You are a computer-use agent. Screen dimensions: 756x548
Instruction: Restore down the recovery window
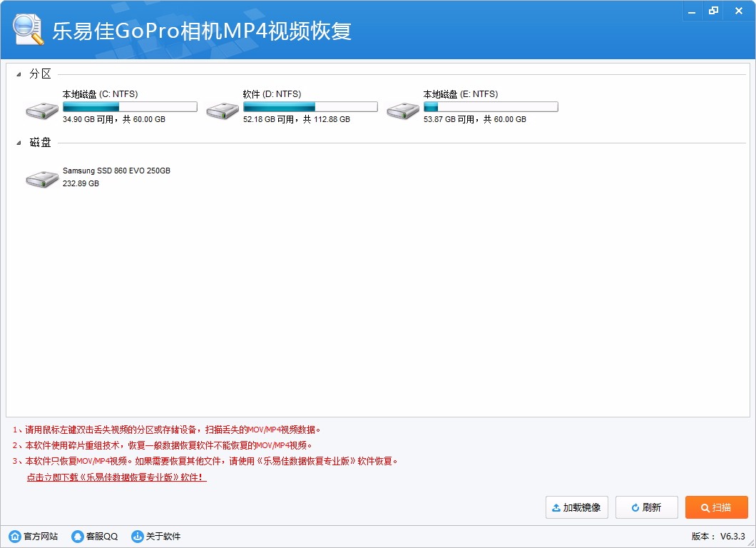714,11
